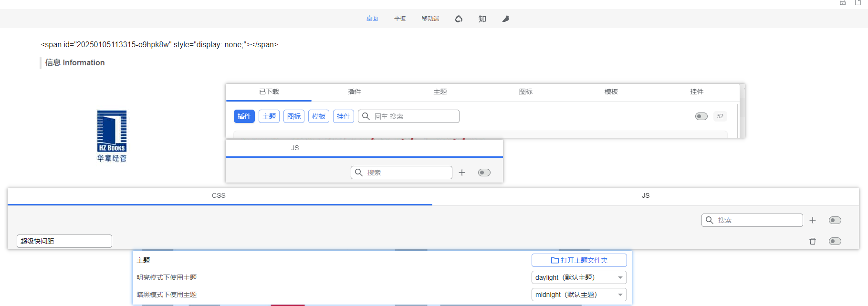Click the page icon at top right corner

[x=858, y=2]
